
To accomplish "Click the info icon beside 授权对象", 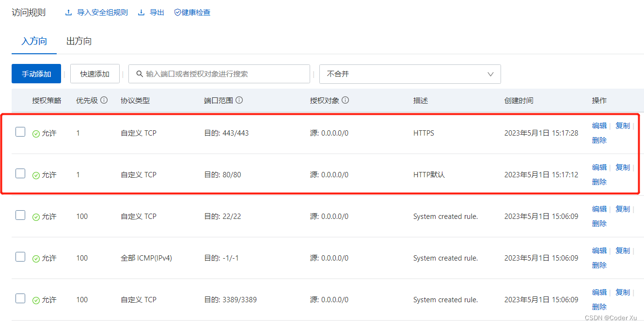I will pyautogui.click(x=345, y=100).
